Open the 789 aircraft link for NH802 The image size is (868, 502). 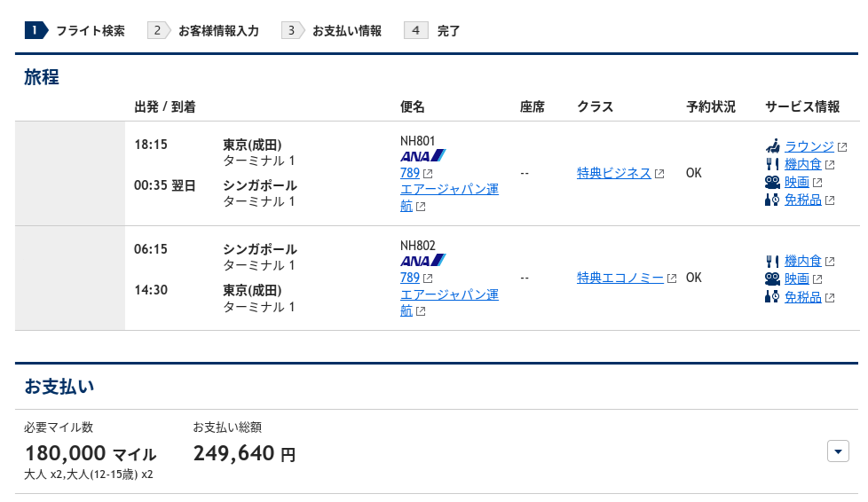410,278
